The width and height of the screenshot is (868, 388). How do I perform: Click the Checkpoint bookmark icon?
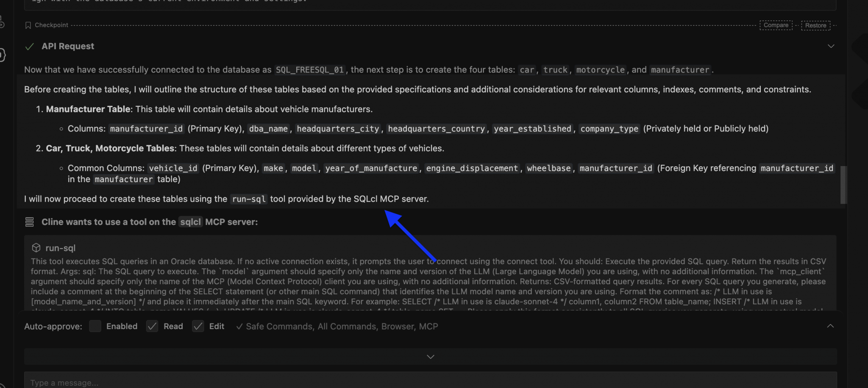[x=28, y=25]
